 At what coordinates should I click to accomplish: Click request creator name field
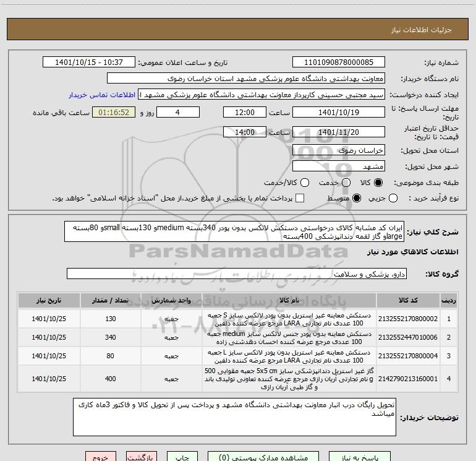click(x=261, y=95)
